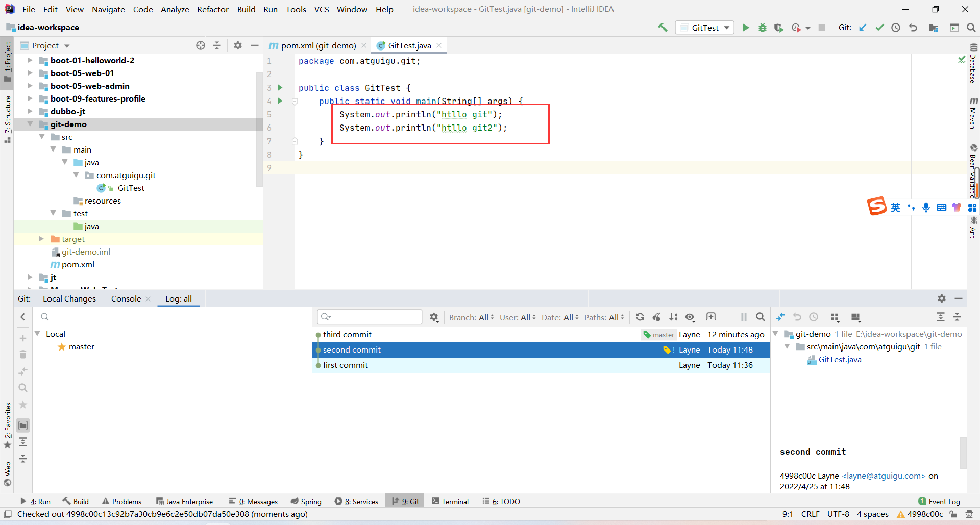Open the User: All filter dropdown

pos(518,317)
